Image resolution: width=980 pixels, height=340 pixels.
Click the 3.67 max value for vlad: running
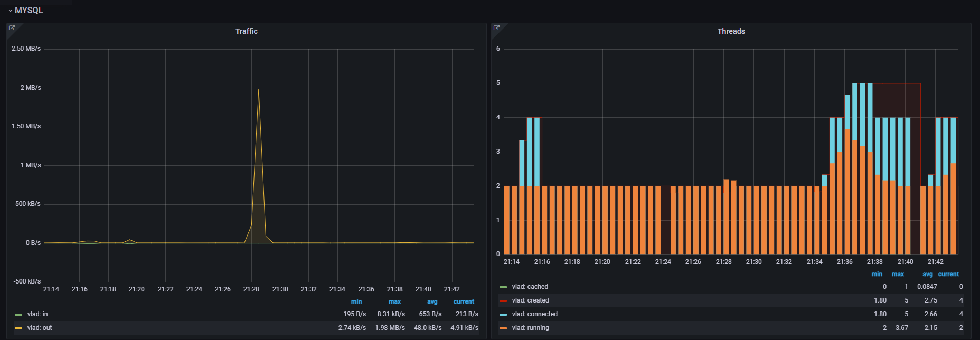(901, 328)
